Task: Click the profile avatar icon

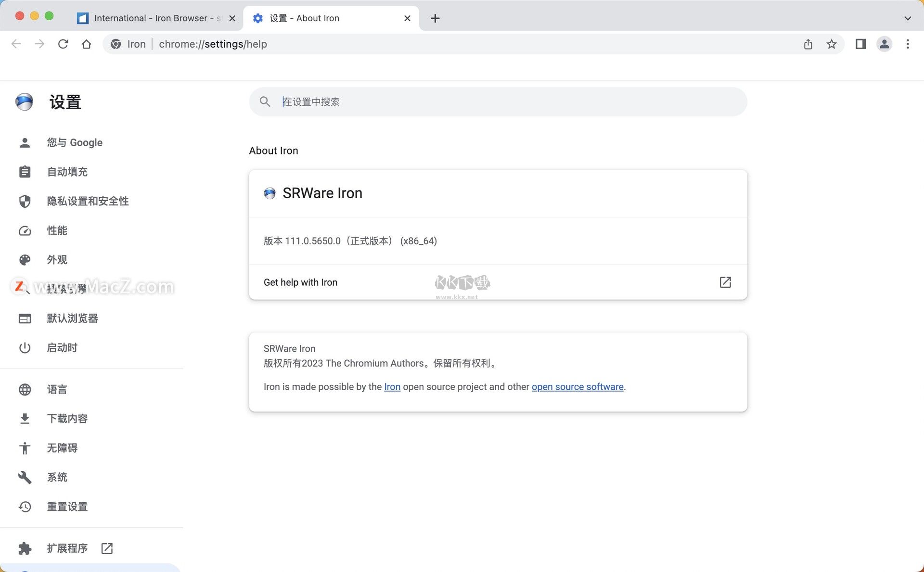Action: click(885, 44)
